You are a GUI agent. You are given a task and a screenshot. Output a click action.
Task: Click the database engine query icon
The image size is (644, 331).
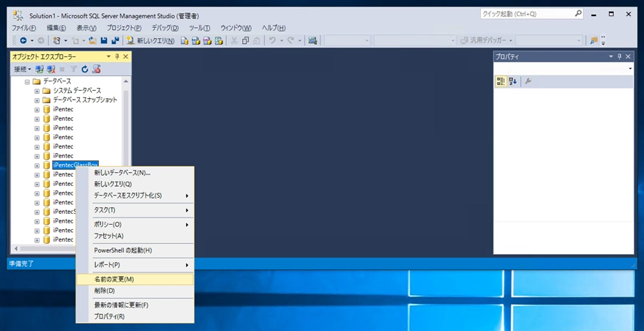point(185,41)
